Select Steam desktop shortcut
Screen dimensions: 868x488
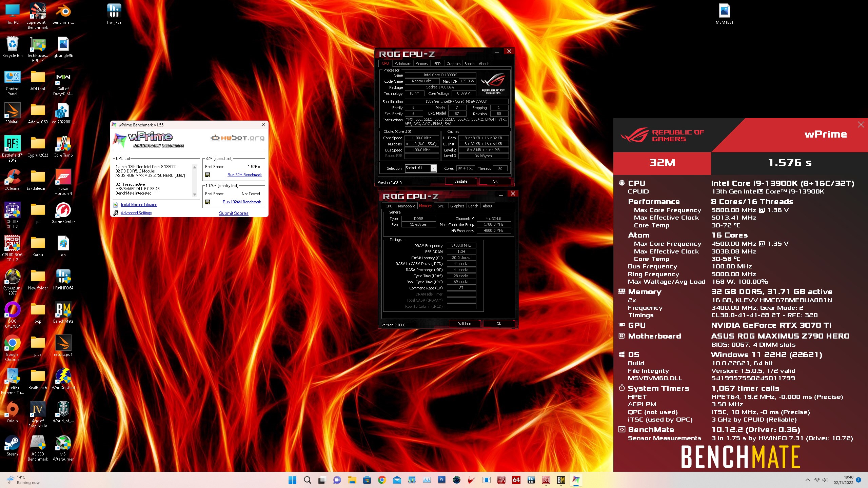(12, 446)
